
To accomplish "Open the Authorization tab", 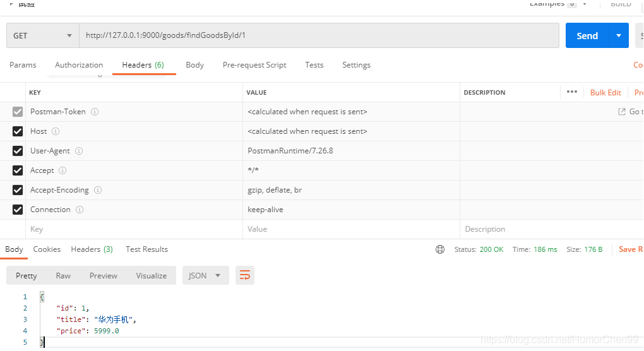I will [79, 65].
